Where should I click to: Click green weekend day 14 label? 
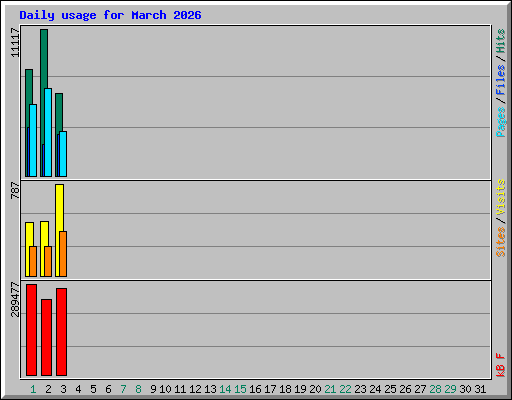click(225, 389)
